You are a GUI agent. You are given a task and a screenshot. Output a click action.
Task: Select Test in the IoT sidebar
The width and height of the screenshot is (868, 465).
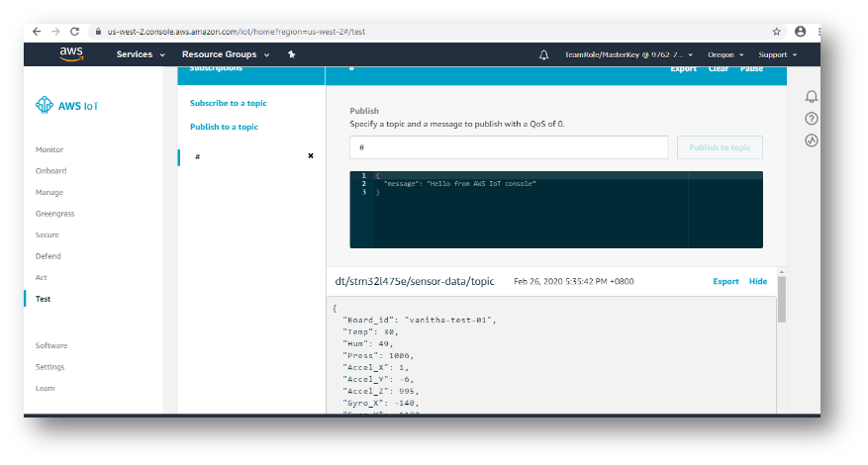[x=43, y=299]
